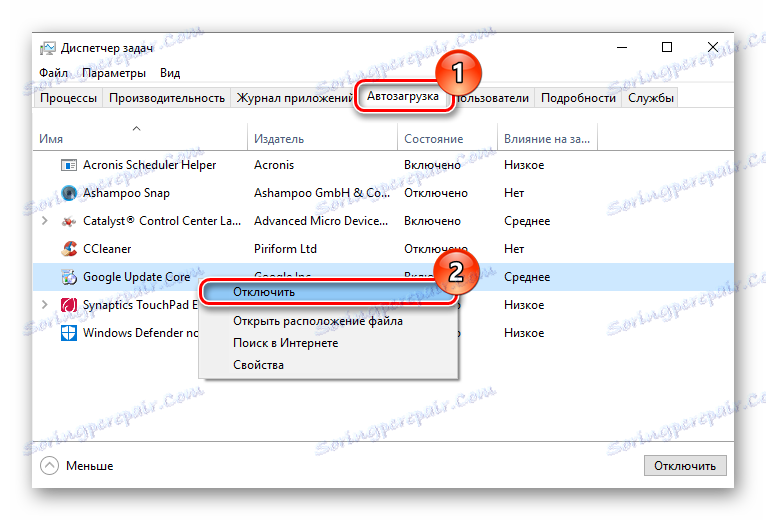
Task: Click the CCleaner app icon
Action: click(x=69, y=249)
